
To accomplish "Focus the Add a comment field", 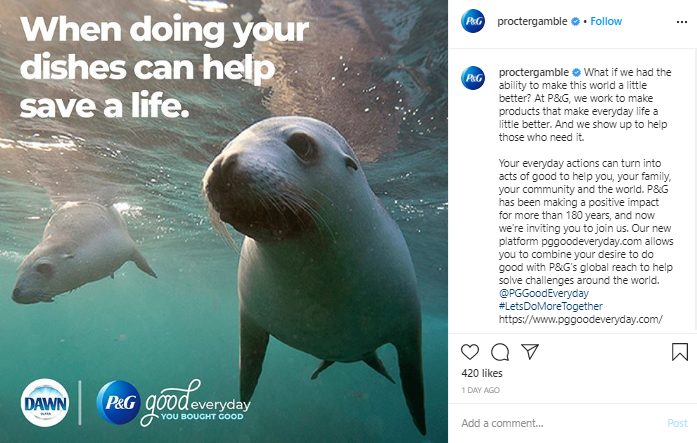I will [x=560, y=423].
